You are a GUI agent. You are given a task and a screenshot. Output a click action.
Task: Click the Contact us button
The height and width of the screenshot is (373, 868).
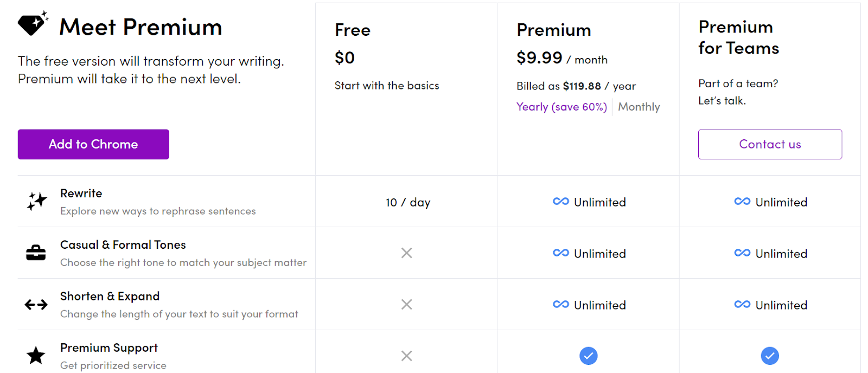pyautogui.click(x=770, y=144)
